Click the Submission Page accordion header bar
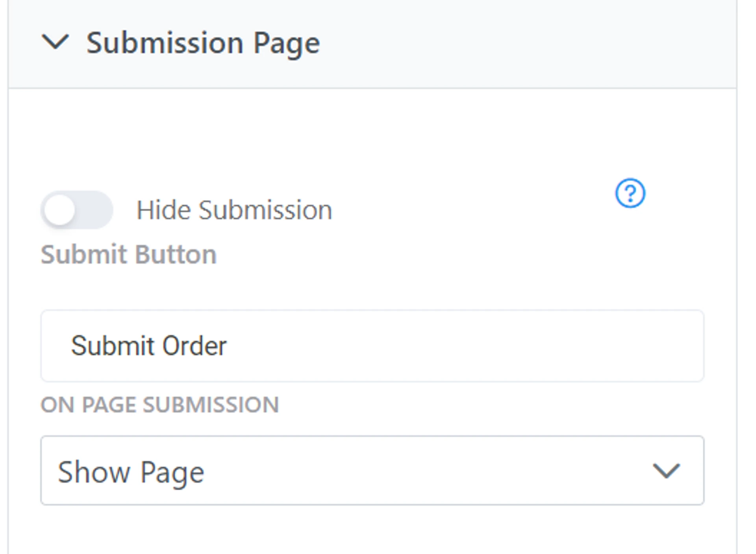The height and width of the screenshot is (554, 756). click(472, 43)
